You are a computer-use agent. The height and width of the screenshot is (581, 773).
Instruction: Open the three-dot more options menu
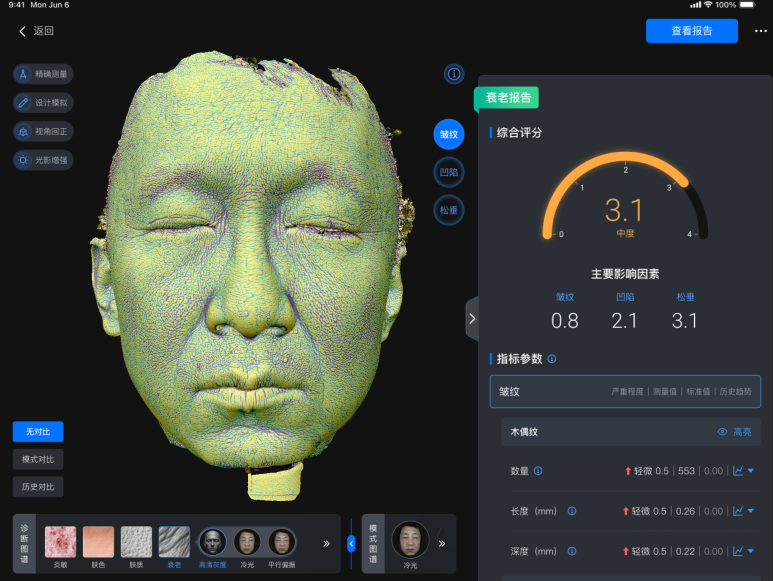click(761, 31)
